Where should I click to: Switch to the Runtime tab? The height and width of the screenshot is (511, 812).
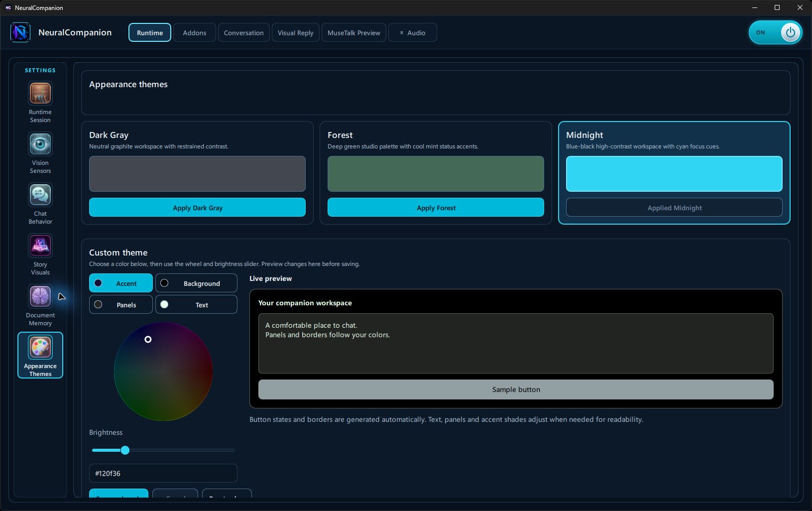tap(150, 32)
